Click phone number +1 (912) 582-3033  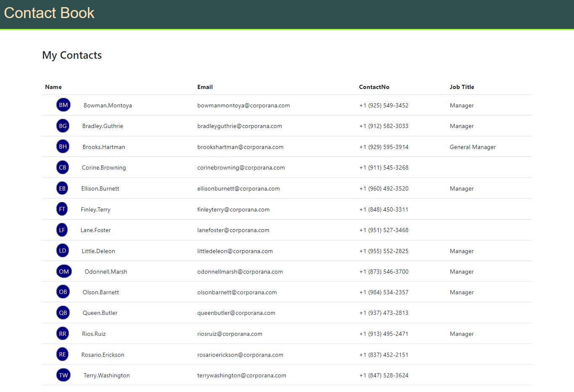384,126
